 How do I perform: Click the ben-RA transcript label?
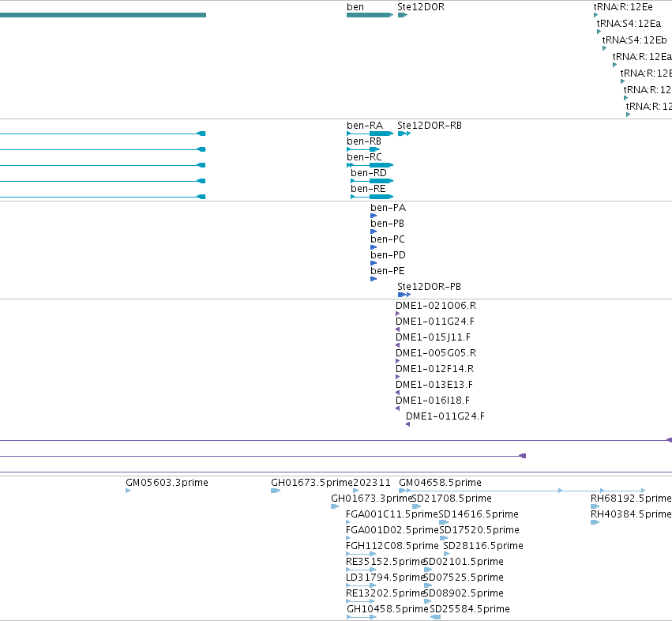pos(365,126)
